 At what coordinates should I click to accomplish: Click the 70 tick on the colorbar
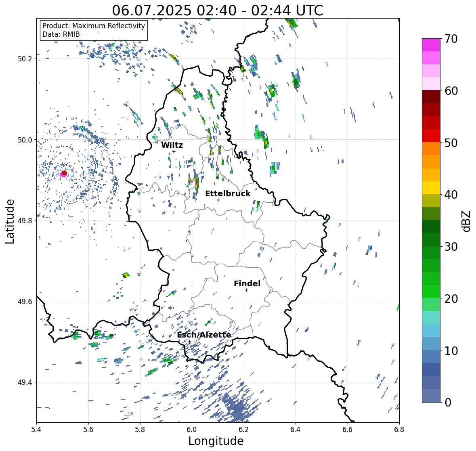(451, 39)
